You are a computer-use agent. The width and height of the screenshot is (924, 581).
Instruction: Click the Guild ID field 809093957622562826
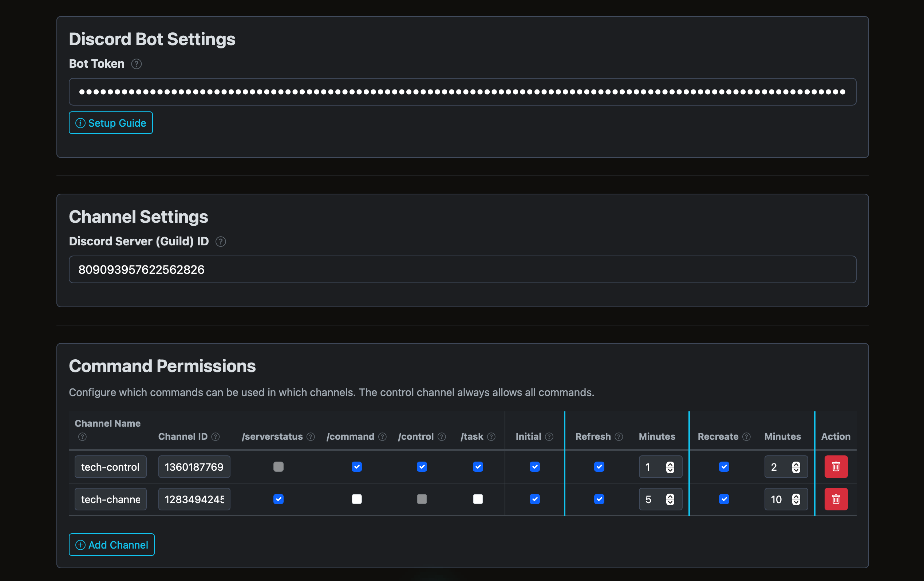coord(462,269)
